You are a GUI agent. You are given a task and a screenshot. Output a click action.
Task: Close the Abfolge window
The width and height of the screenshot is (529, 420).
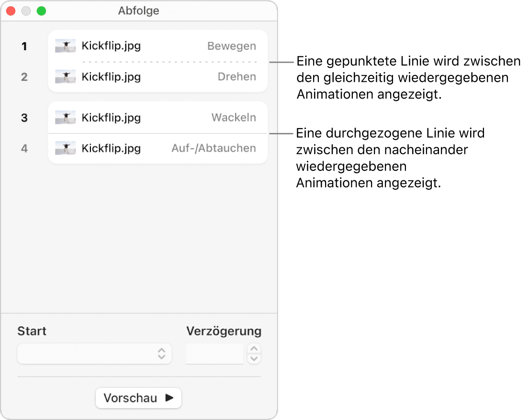coord(11,11)
